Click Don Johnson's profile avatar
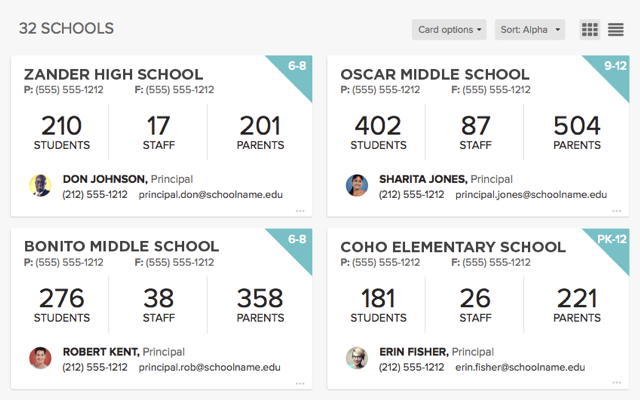Image resolution: width=640 pixels, height=400 pixels. point(40,186)
